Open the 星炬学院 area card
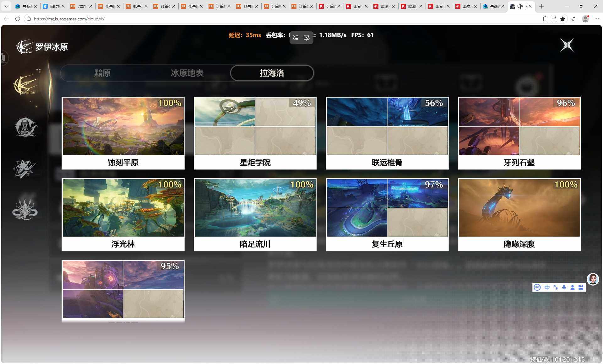Image resolution: width=603 pixels, height=364 pixels. pyautogui.click(x=255, y=133)
